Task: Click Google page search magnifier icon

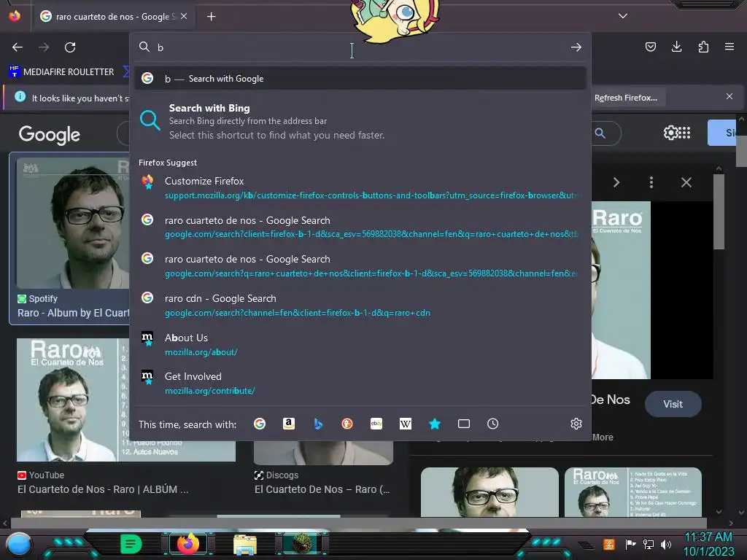Action: tap(600, 133)
